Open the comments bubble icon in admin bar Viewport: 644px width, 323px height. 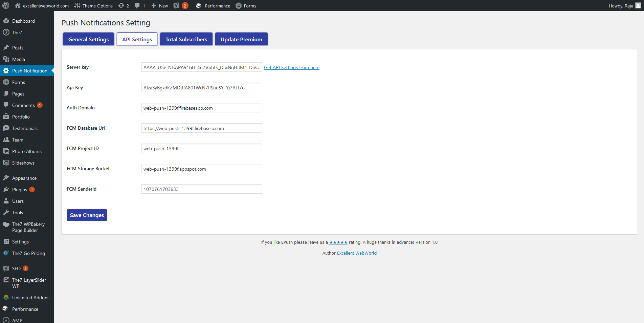(x=137, y=5)
